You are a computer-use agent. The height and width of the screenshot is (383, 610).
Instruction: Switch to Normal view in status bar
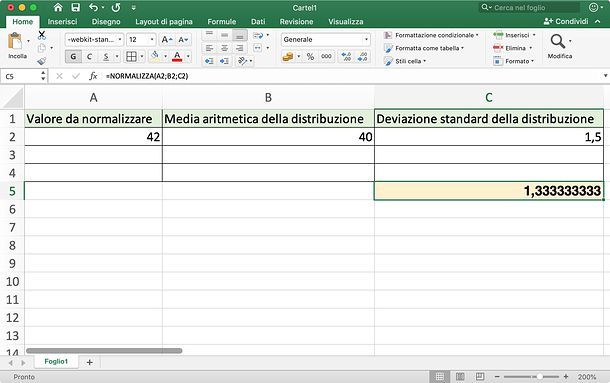[x=440, y=376]
